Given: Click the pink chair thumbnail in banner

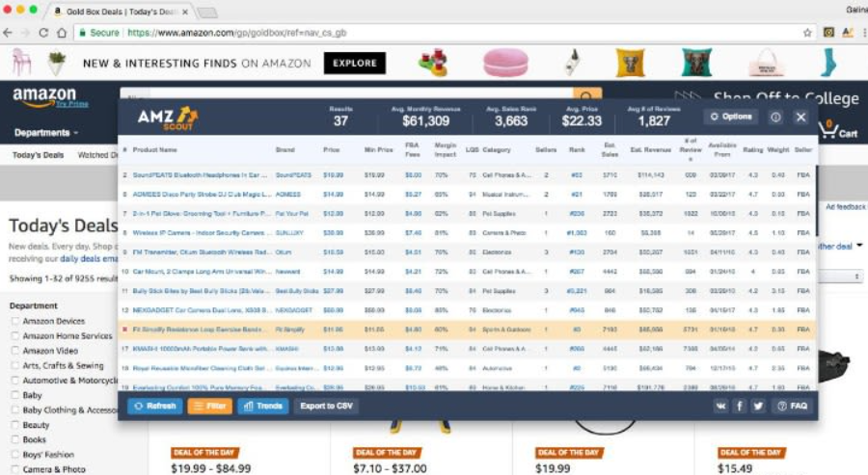Looking at the screenshot, I should (21, 63).
